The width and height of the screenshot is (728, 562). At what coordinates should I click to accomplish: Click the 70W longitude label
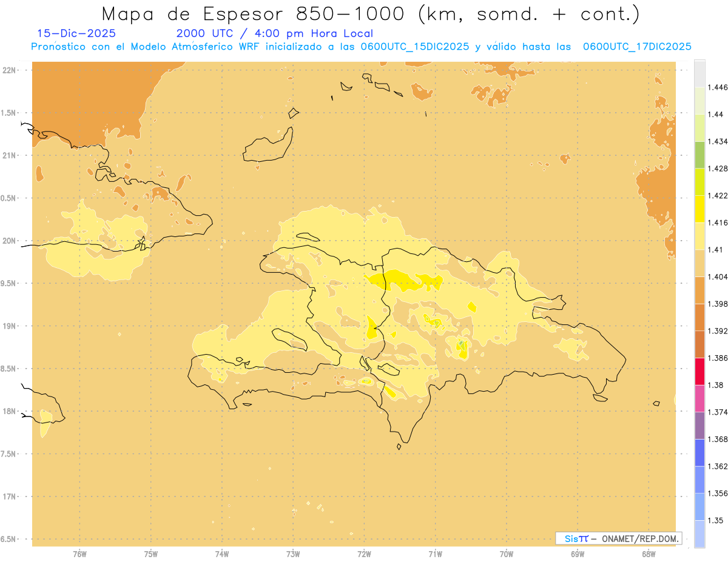507,554
